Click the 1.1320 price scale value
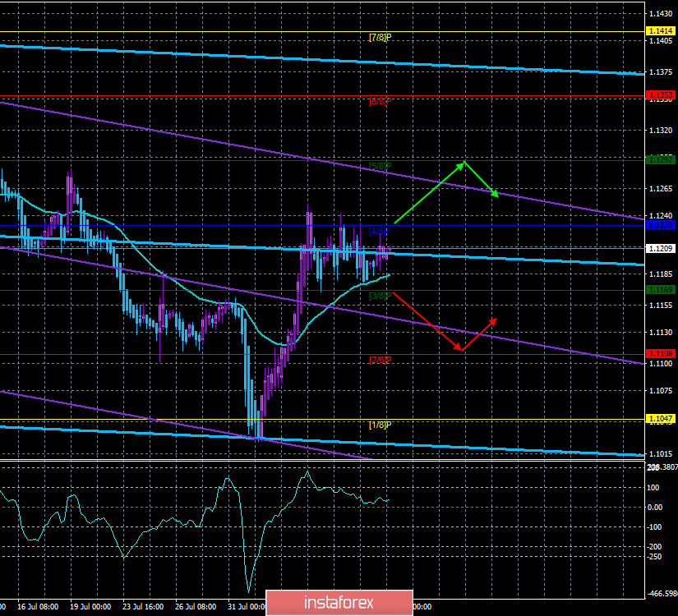Image resolution: width=678 pixels, height=616 pixels. [661, 130]
